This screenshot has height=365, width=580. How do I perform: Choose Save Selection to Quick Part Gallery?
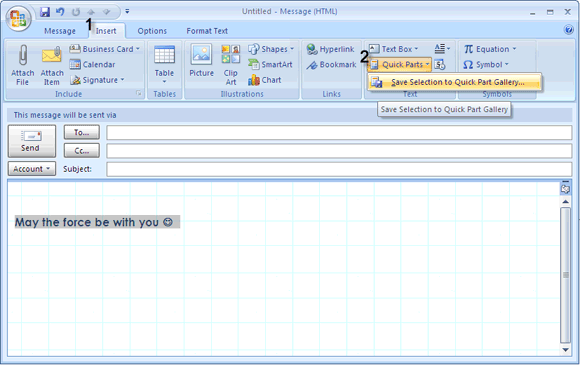455,82
